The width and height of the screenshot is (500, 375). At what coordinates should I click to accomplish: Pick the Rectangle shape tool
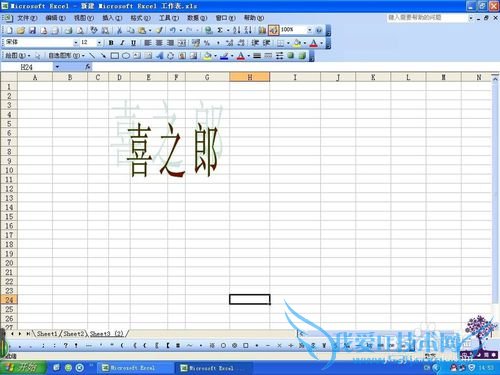pyautogui.click(x=114, y=56)
